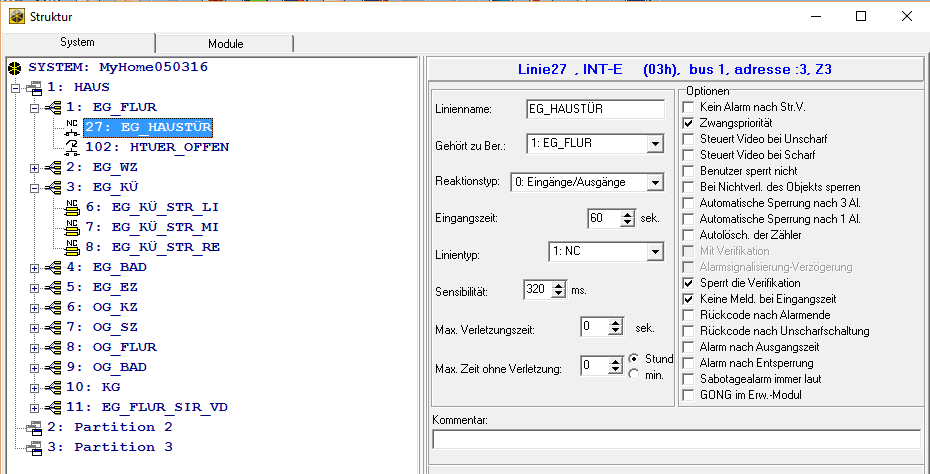The image size is (930, 474).
Task: Click the zone icon beside EG_KÜ_STR_MI
Action: pos(72,227)
